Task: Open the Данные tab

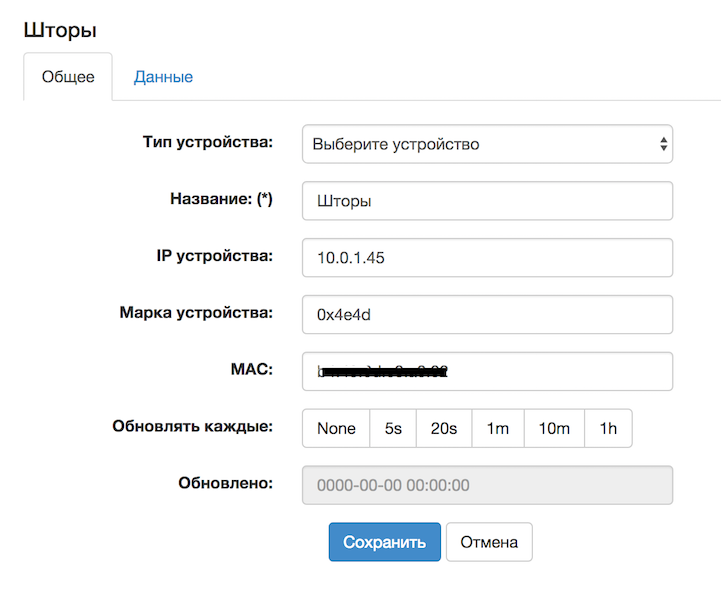Action: pyautogui.click(x=163, y=76)
